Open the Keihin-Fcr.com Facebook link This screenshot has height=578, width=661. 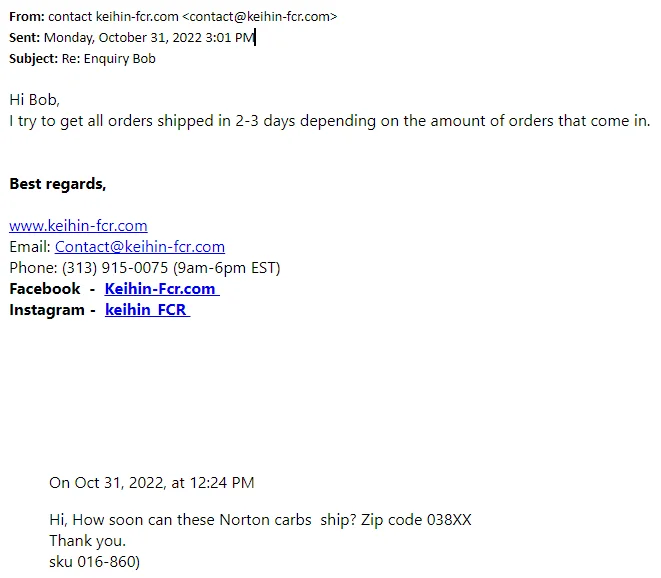[160, 289]
